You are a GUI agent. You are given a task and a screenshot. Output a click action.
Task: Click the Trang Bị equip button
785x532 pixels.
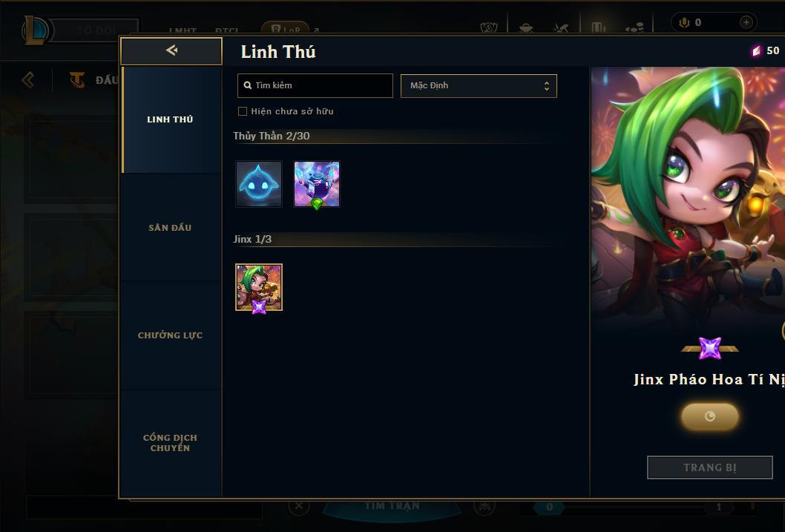click(x=710, y=467)
